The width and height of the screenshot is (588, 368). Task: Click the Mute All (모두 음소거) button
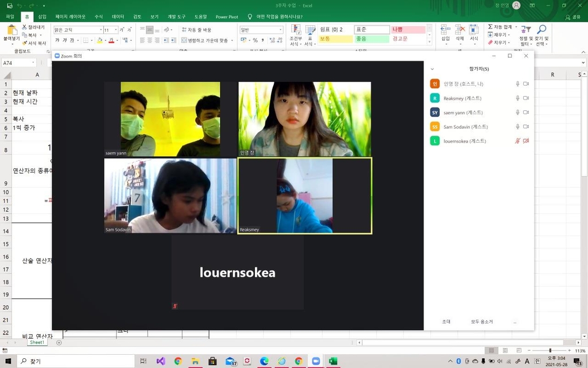[482, 321]
